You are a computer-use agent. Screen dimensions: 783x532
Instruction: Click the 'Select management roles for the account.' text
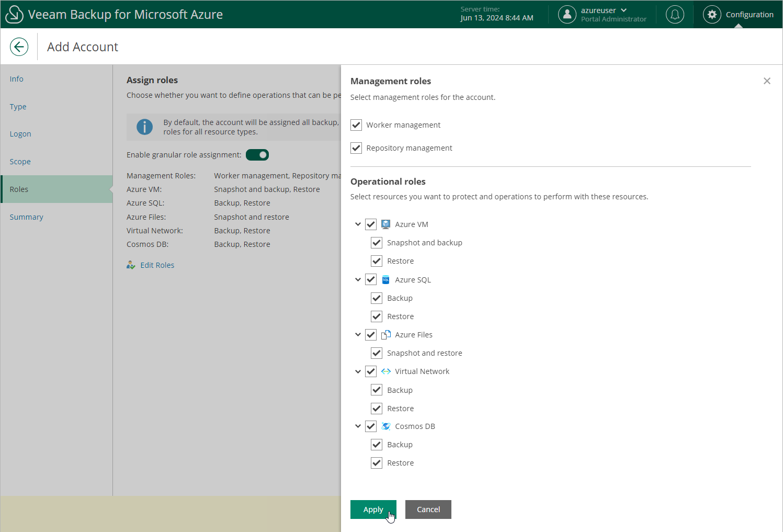(423, 97)
